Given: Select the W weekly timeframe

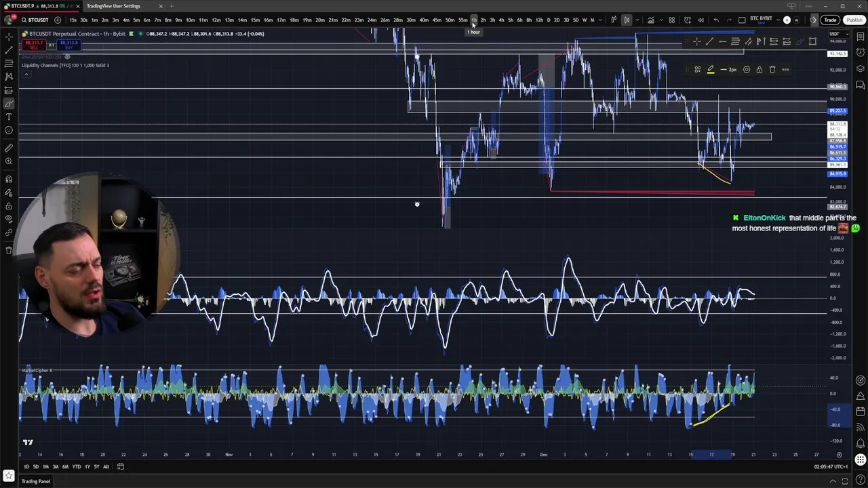Looking at the screenshot, I should point(585,20).
